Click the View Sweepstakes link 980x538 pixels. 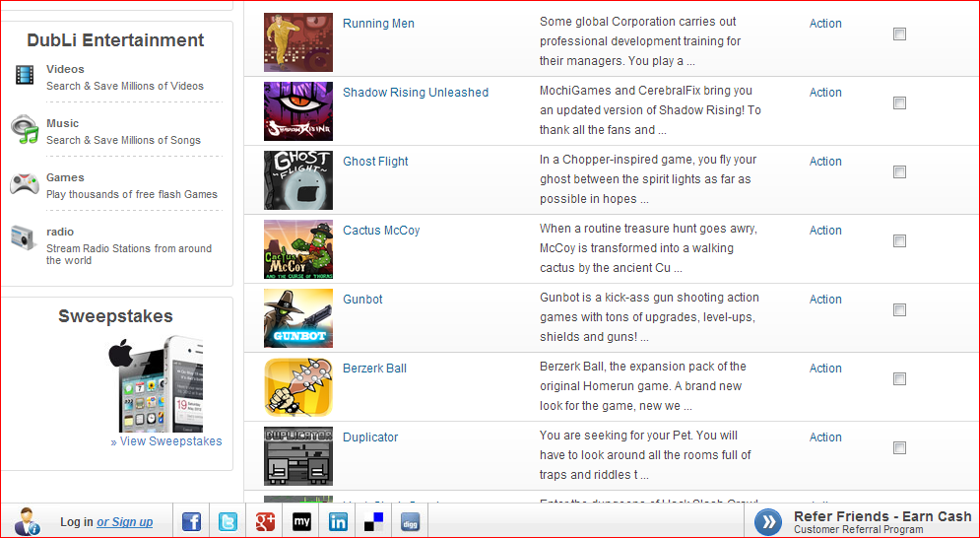pyautogui.click(x=170, y=441)
